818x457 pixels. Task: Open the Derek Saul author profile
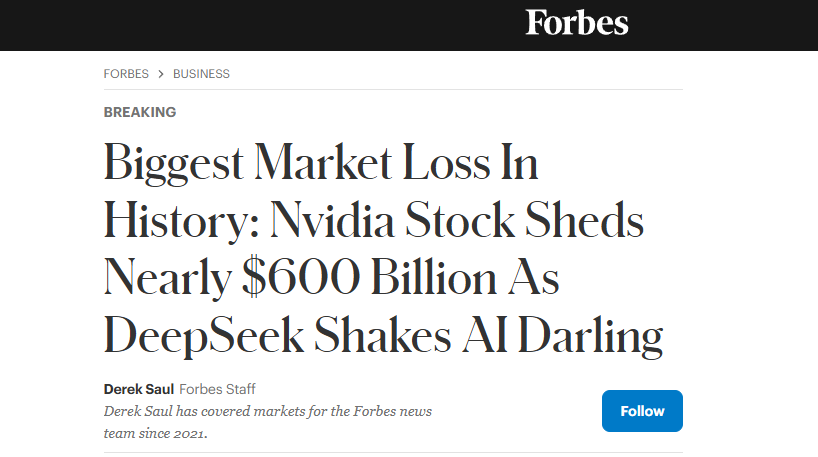pyautogui.click(x=138, y=389)
